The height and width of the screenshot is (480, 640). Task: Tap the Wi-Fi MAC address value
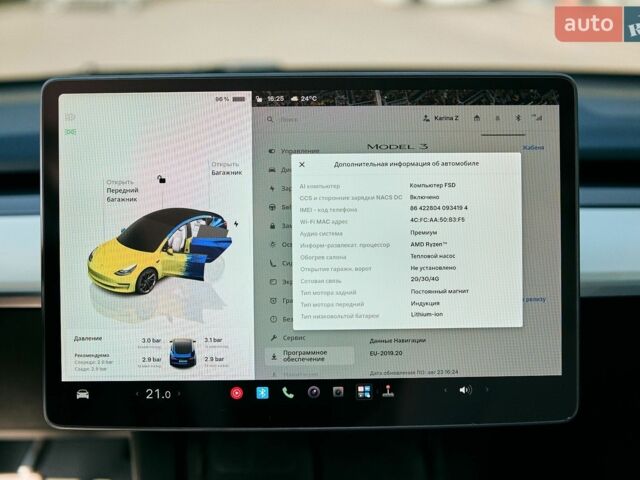click(437, 220)
